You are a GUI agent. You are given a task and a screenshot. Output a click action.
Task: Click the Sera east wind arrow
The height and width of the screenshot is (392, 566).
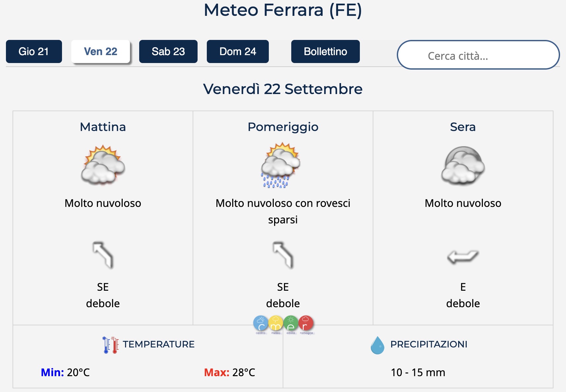point(463,256)
